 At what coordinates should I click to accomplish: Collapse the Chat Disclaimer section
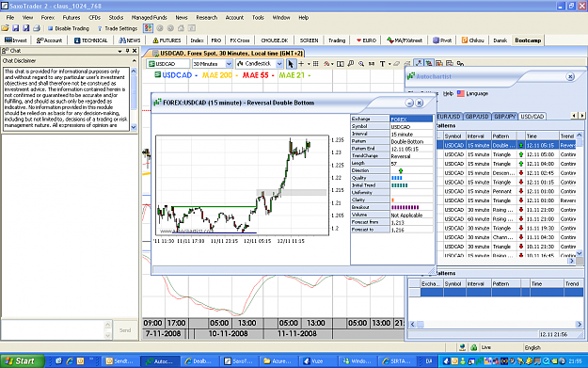click(135, 61)
